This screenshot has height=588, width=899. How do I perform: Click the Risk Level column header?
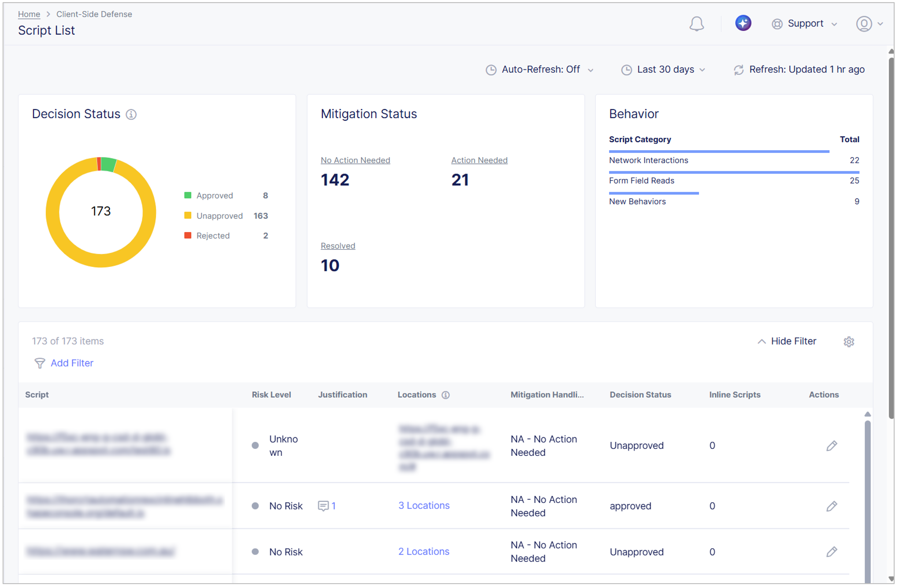tap(271, 395)
